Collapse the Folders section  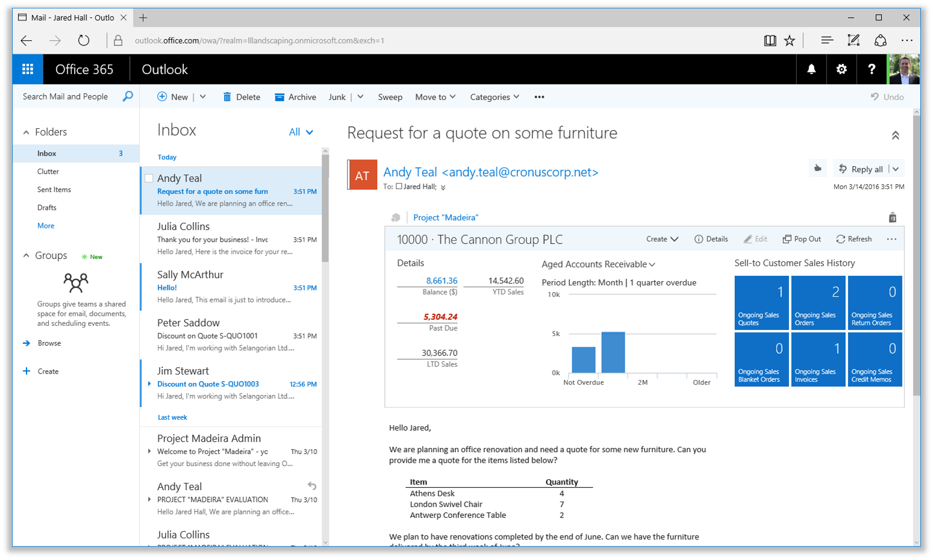[x=26, y=132]
